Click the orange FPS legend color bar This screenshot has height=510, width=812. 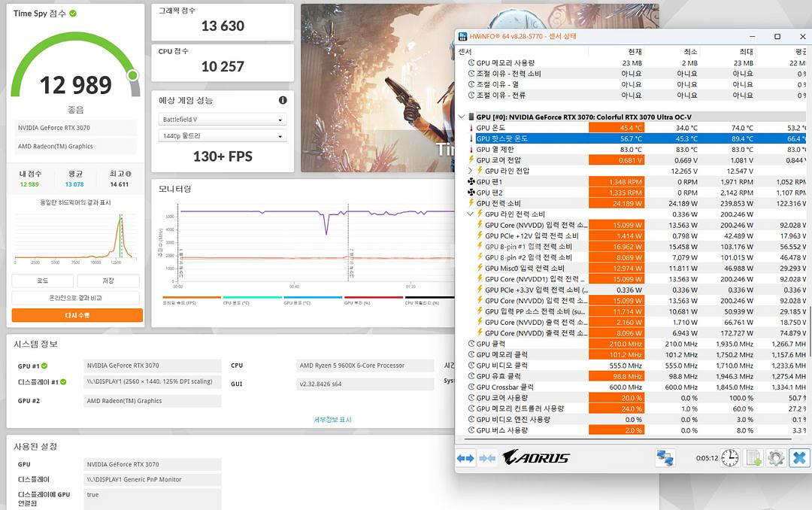pyautogui.click(x=192, y=298)
